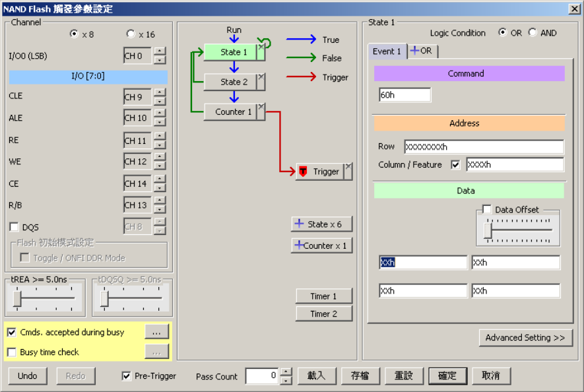Viewport: 584px width, 392px height.
Task: Click the Column / Feature value field
Action: (515, 165)
